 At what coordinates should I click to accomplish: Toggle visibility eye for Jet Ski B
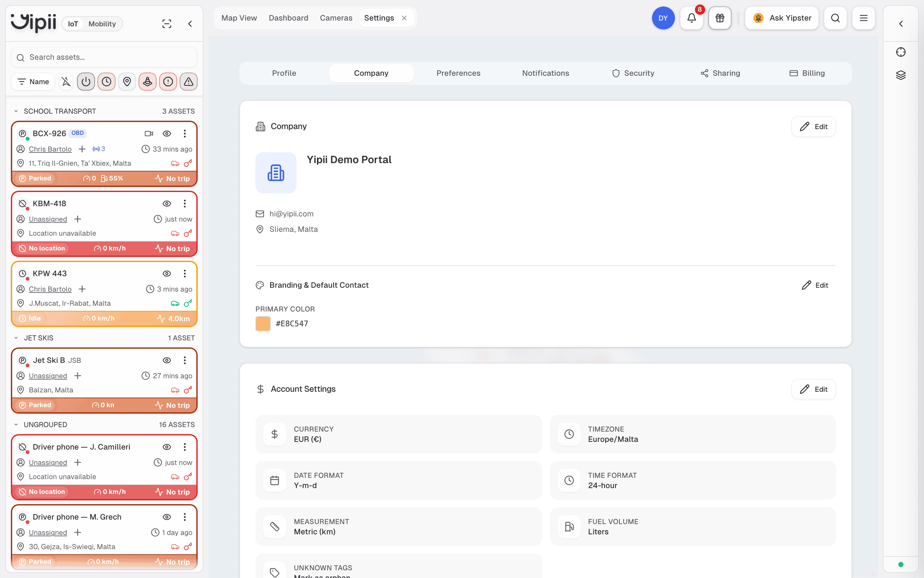[167, 360]
